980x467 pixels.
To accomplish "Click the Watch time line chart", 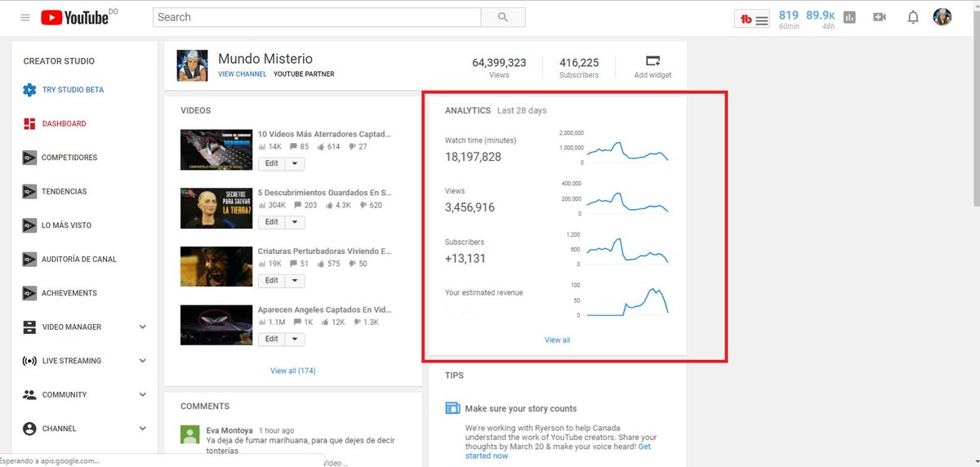I will pyautogui.click(x=627, y=151).
